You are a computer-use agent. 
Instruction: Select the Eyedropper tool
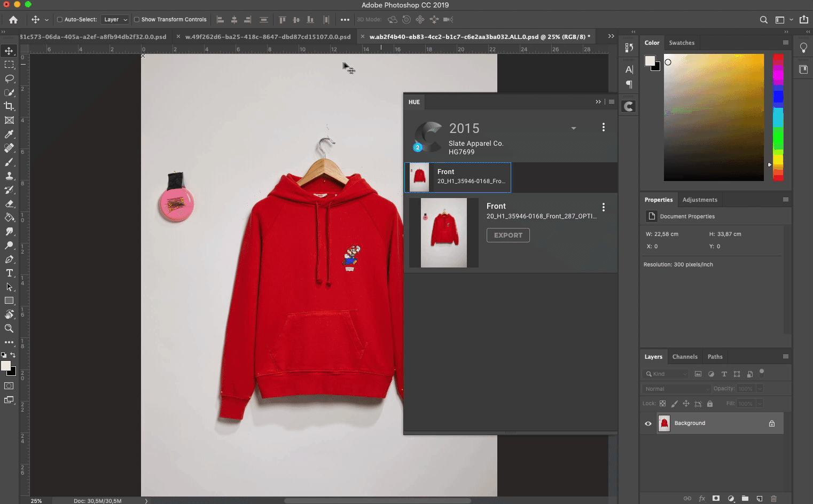[9, 135]
